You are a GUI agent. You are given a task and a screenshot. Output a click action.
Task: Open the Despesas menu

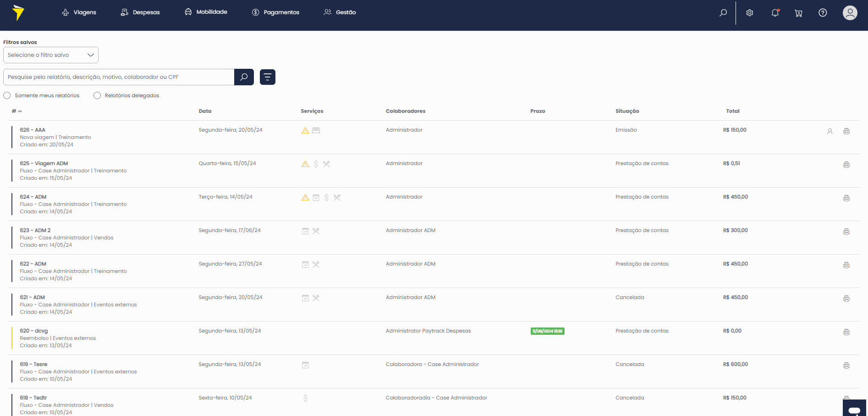[x=140, y=12]
